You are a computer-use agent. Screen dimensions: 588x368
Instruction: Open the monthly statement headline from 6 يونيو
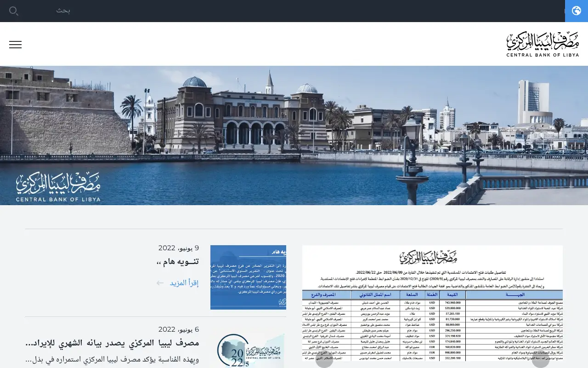point(112,343)
